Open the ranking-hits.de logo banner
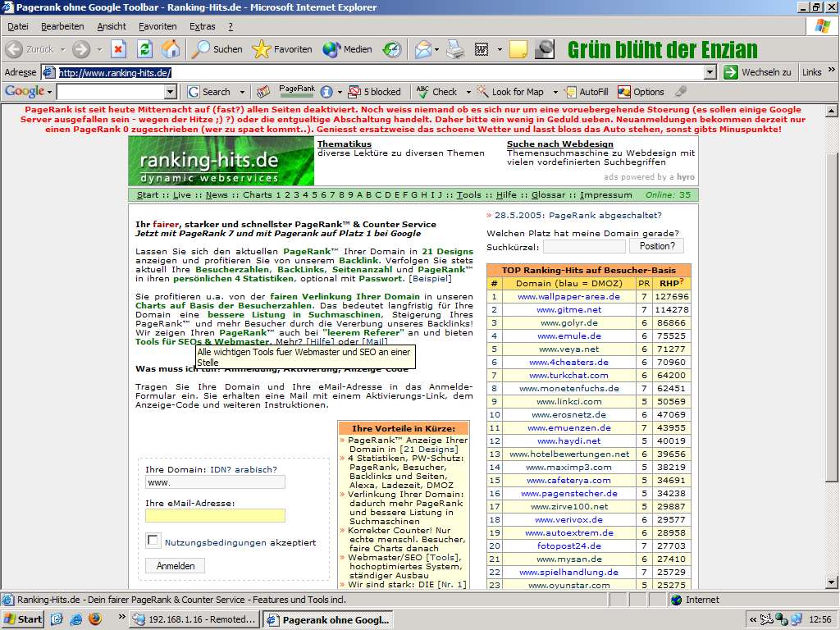Image resolution: width=840 pixels, height=630 pixels. pos(221,162)
